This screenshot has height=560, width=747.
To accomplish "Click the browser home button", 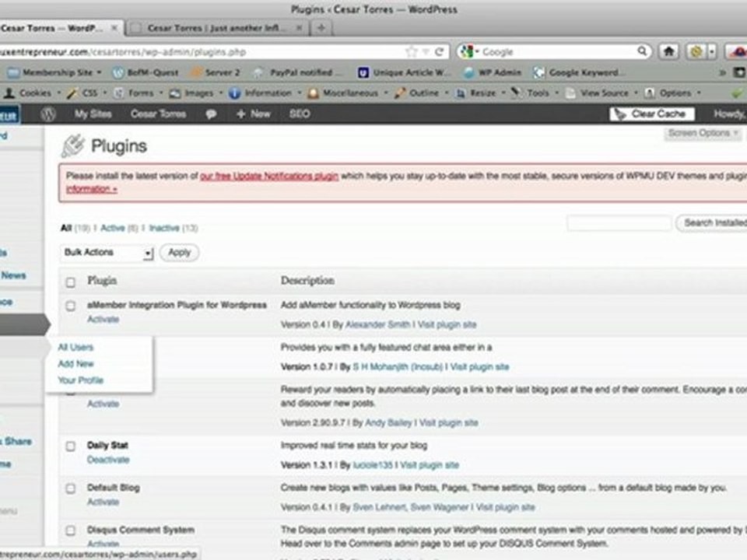I will 669,51.
